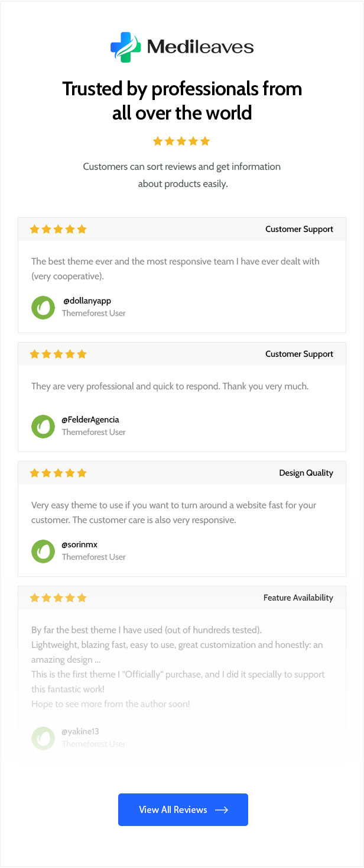Open the @dollanyapp username link
This screenshot has width=364, height=868.
(x=87, y=301)
